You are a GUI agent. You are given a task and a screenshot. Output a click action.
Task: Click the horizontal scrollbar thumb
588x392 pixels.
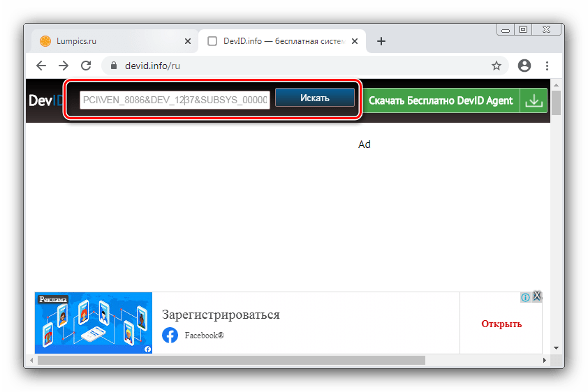pos(231,360)
